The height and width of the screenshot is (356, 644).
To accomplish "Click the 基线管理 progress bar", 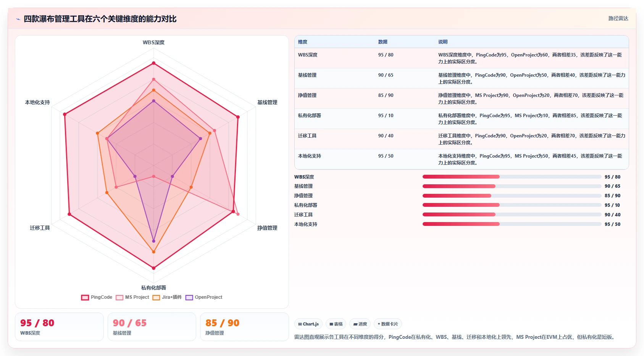I will point(512,186).
